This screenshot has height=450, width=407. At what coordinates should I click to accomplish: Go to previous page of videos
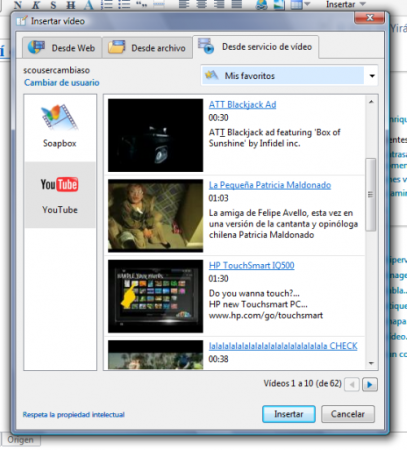(x=352, y=384)
